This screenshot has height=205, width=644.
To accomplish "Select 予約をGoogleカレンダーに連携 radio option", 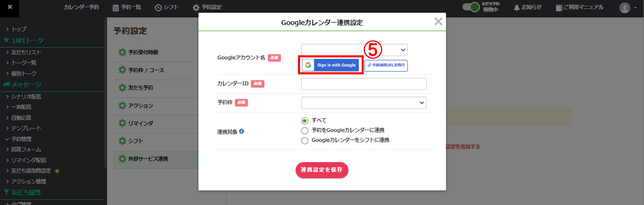I will pos(304,131).
